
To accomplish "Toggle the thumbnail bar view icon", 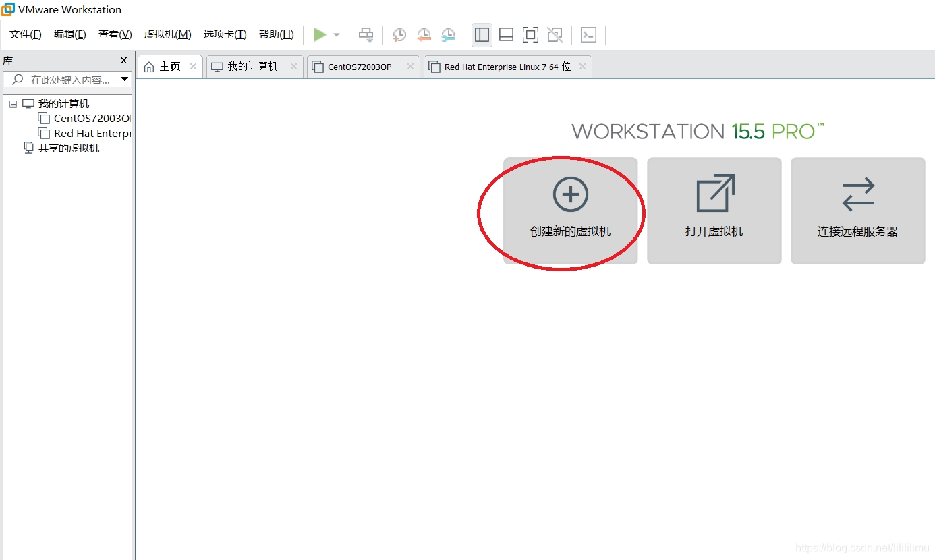I will pyautogui.click(x=507, y=34).
